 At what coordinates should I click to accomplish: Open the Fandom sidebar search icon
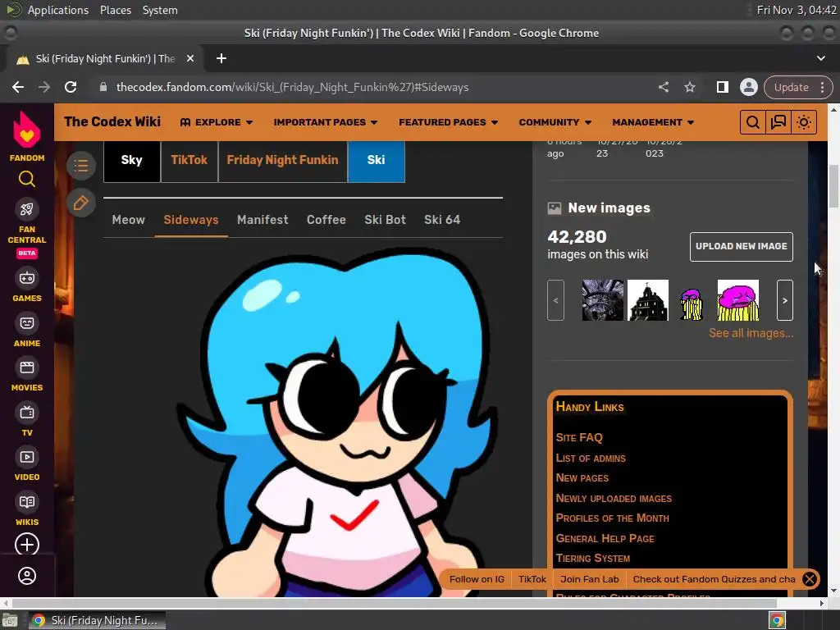pos(27,179)
